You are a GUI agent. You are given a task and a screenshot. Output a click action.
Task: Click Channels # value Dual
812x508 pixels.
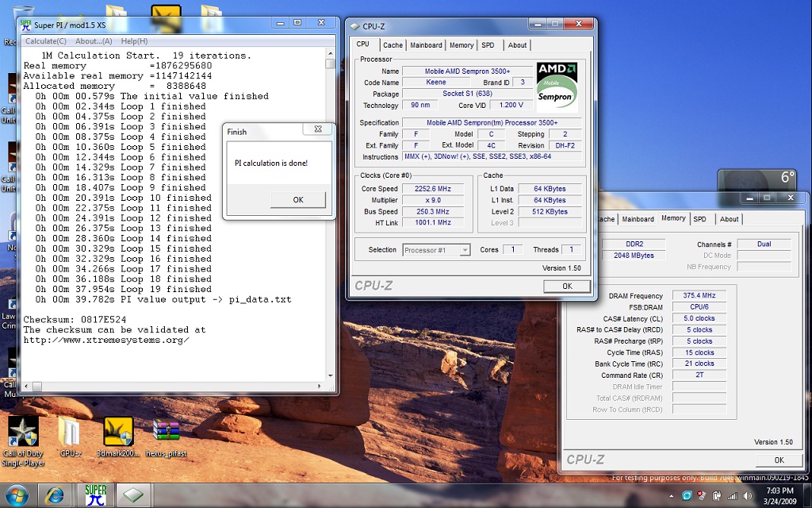(x=764, y=244)
